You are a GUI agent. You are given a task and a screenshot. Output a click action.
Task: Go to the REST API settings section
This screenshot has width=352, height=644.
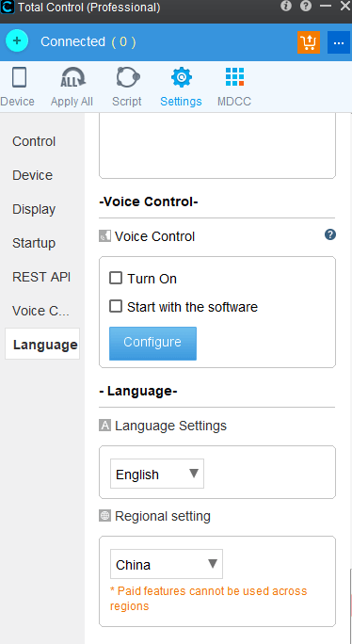click(x=41, y=277)
